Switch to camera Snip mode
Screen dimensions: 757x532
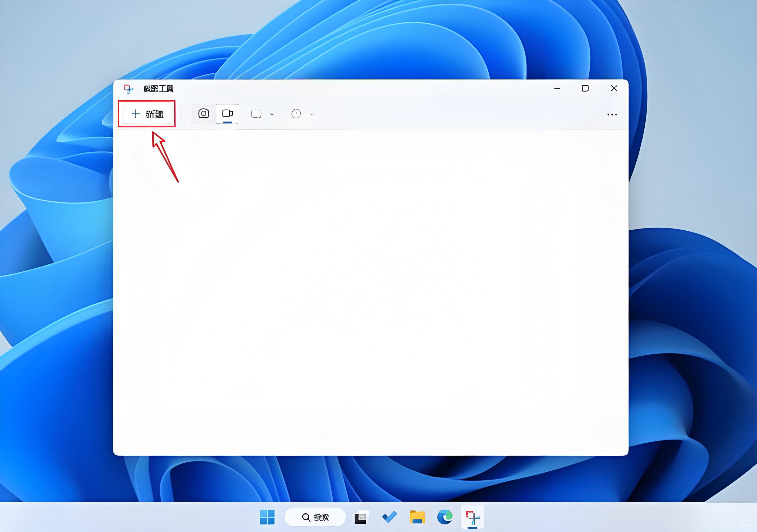(x=203, y=114)
